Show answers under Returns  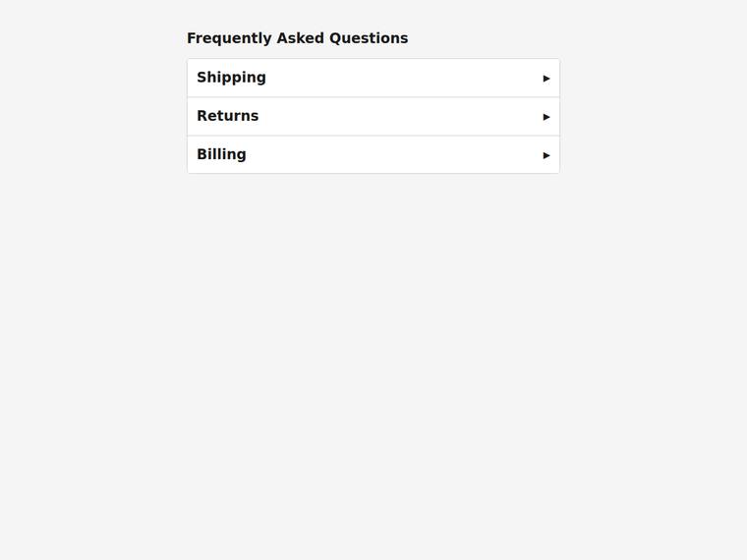click(x=373, y=117)
